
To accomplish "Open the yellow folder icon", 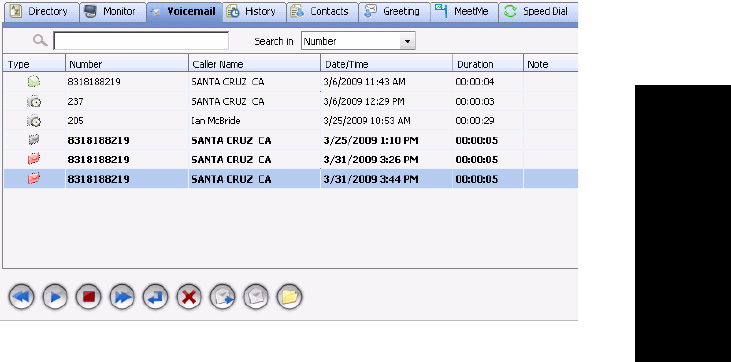I will 290,297.
